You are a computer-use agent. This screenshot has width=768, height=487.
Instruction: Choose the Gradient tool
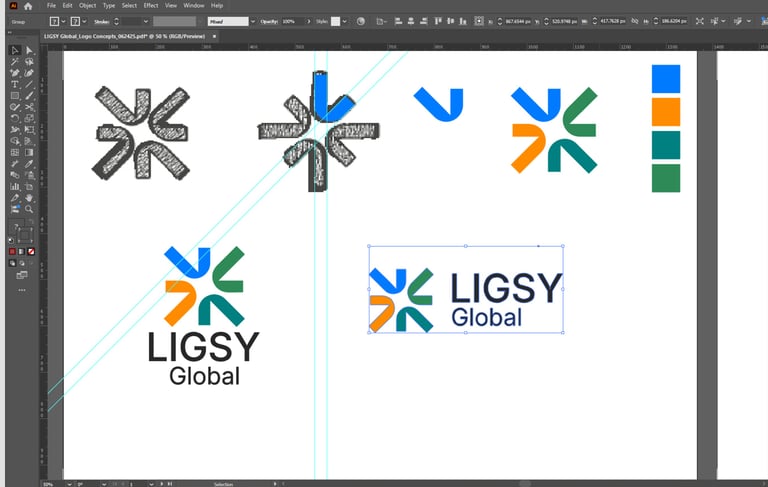[29, 152]
